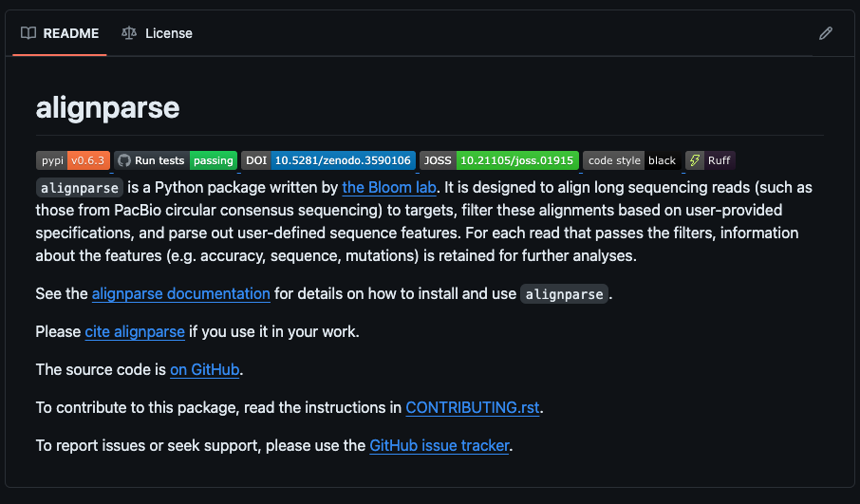This screenshot has width=860, height=504.
Task: Open the JOSS 10.21105/joss.01915 badge
Action: point(499,160)
